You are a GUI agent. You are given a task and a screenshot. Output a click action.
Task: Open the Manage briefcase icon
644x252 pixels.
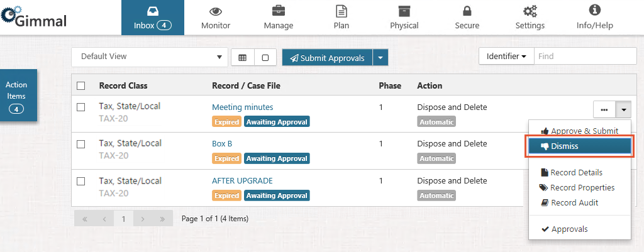279,11
